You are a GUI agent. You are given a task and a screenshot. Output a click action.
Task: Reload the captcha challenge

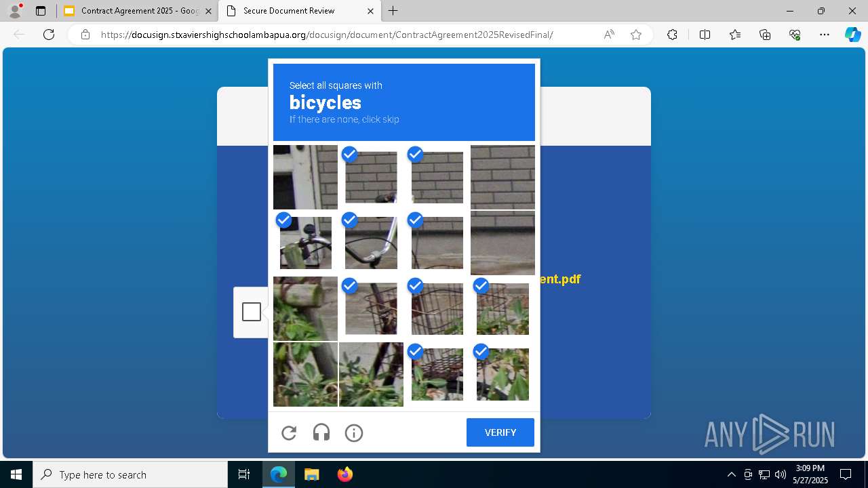pos(289,432)
